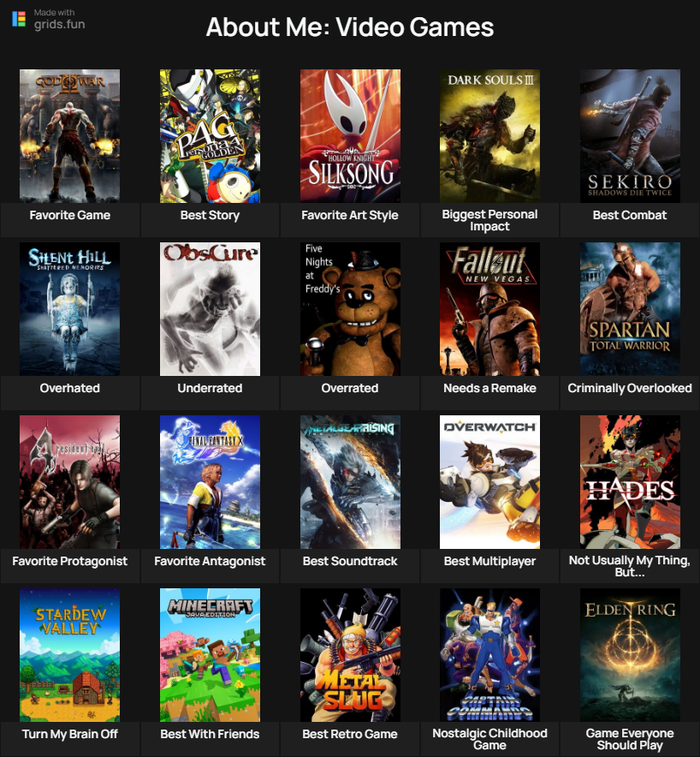The image size is (700, 757).
Task: Click the Nostalgic Childhood Game label
Action: [x=489, y=739]
